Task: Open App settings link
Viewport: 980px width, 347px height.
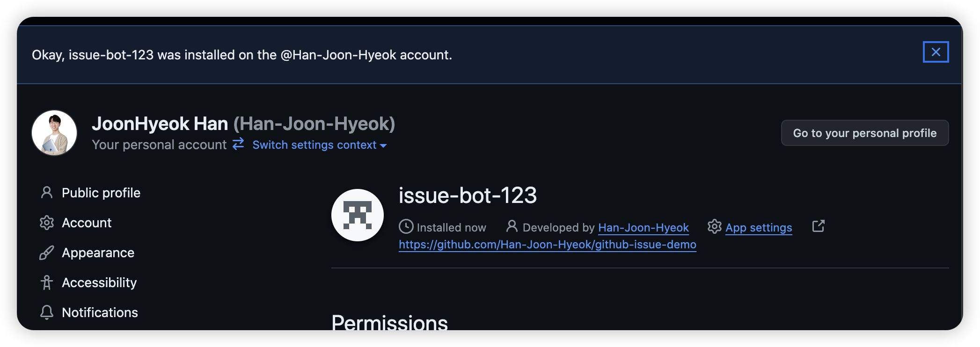Action: [x=758, y=228]
